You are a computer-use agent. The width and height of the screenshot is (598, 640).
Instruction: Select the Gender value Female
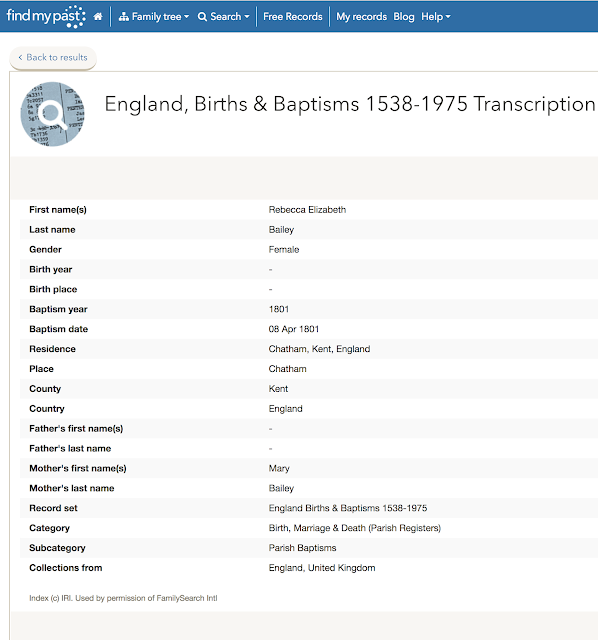[284, 249]
